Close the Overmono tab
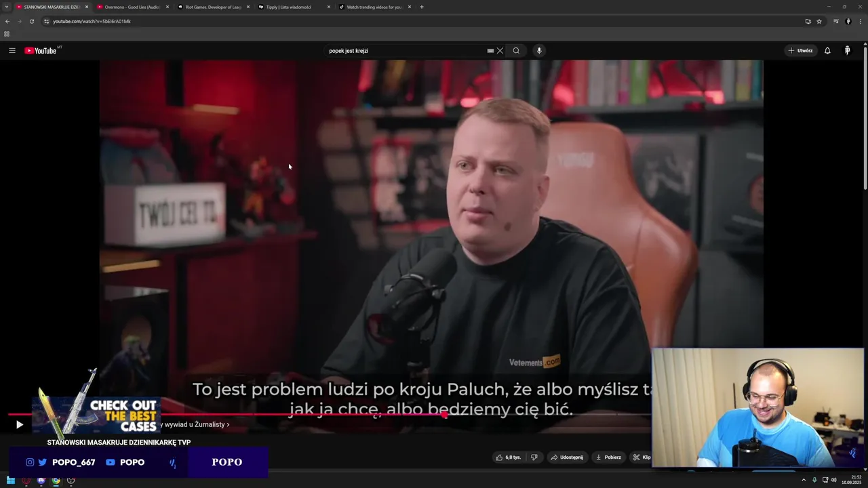Image resolution: width=868 pixels, height=488 pixels. pyautogui.click(x=167, y=7)
